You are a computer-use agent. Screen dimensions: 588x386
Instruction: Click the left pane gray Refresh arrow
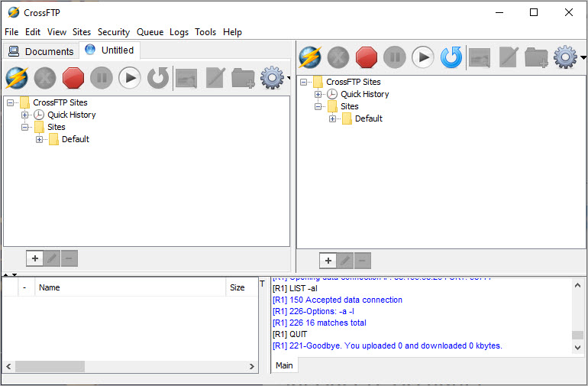point(158,78)
